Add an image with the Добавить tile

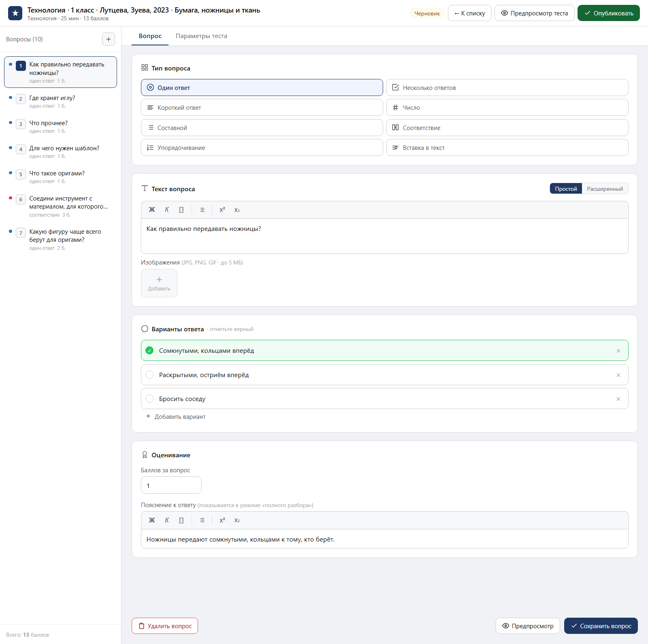pyautogui.click(x=159, y=283)
